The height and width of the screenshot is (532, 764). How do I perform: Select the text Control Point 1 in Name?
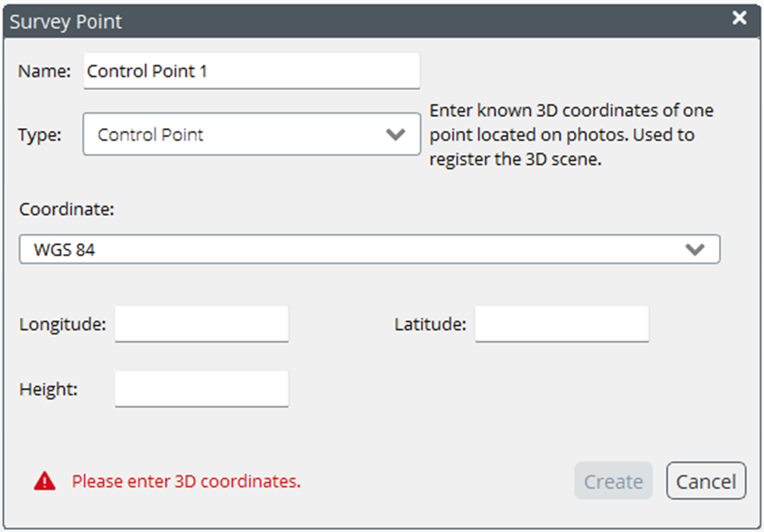tap(147, 71)
